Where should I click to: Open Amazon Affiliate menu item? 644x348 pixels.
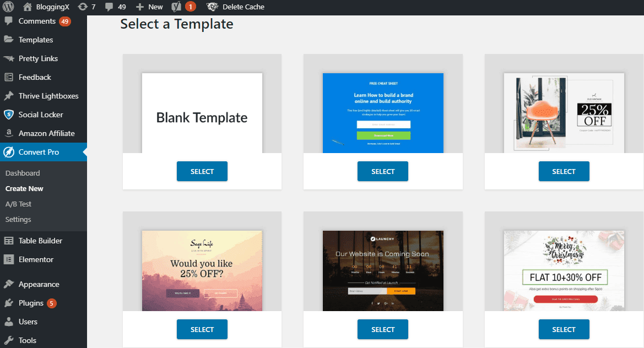(x=46, y=133)
